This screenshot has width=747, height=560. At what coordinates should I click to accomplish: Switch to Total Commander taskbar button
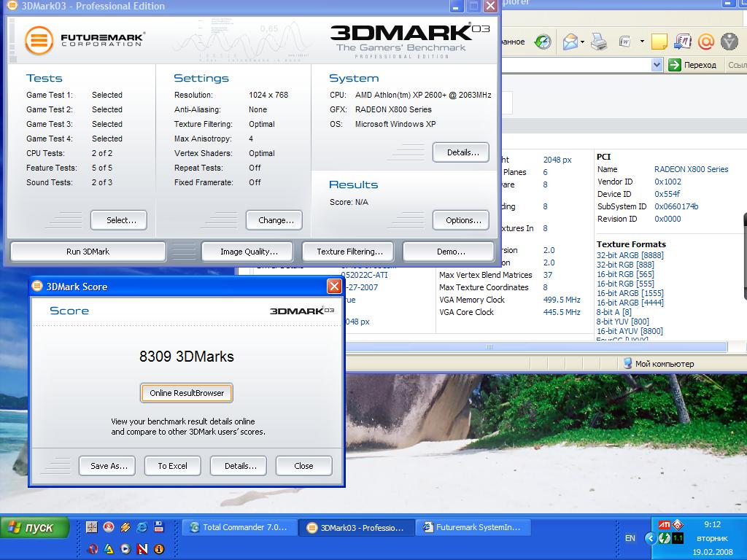pos(239,527)
